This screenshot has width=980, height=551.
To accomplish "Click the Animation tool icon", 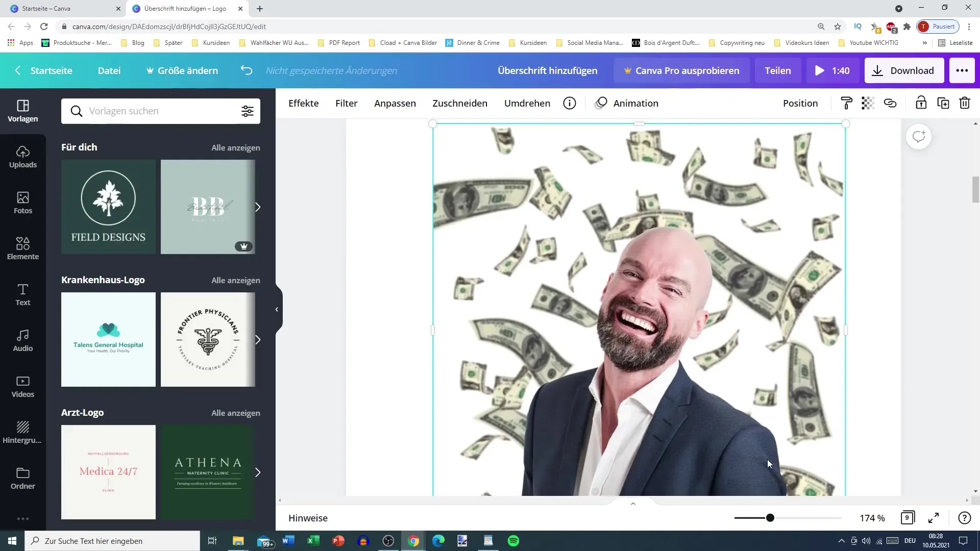I will tap(601, 103).
